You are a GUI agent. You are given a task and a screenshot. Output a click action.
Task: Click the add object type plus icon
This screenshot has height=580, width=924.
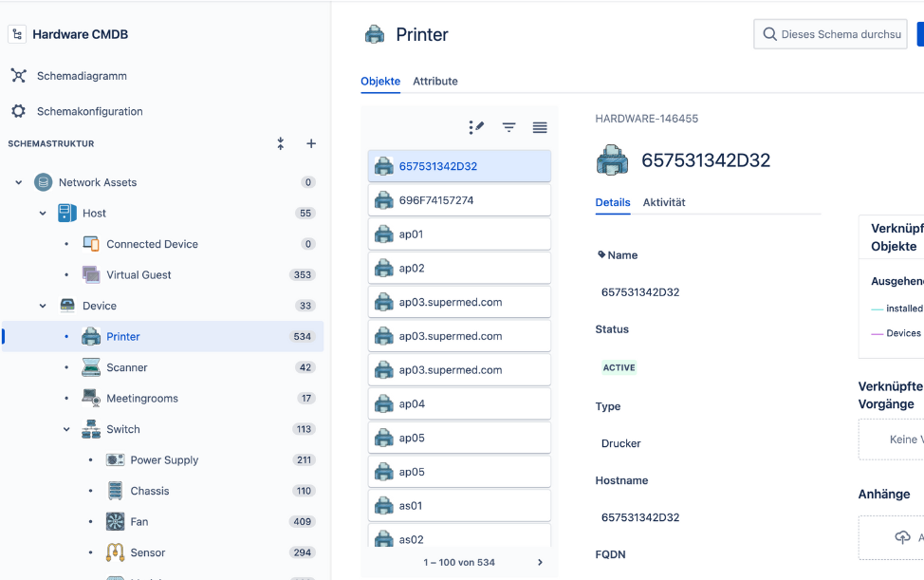(x=311, y=143)
